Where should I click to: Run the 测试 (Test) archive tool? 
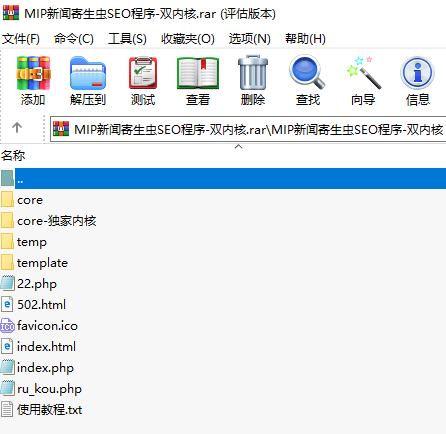pos(143,81)
